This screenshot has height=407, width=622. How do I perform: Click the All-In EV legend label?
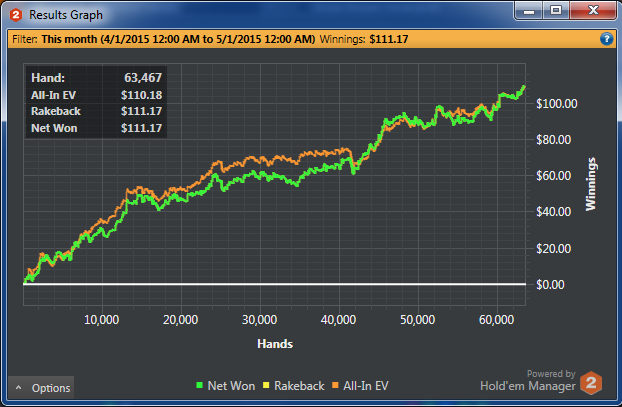coord(366,386)
